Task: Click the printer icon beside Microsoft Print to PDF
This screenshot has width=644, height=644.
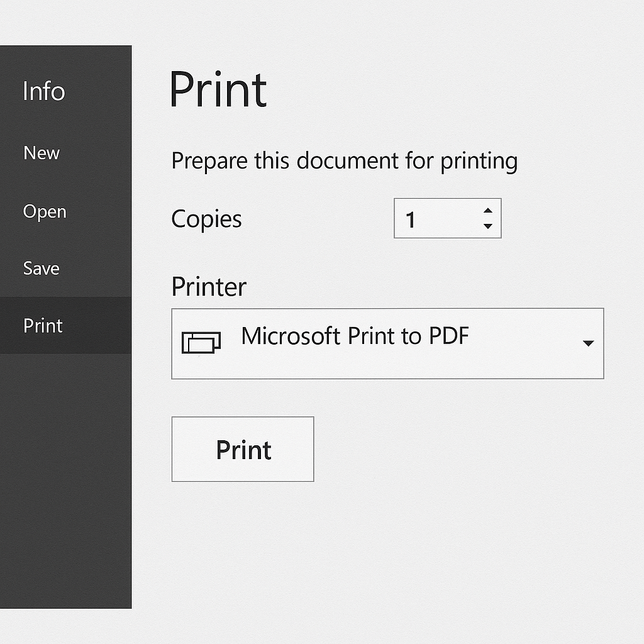Action: point(201,343)
